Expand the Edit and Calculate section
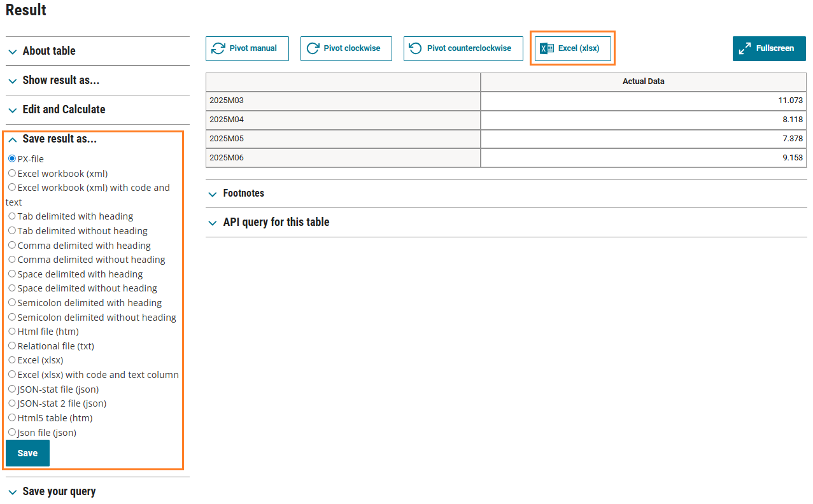Screen dimensions: 813x504 64,109
